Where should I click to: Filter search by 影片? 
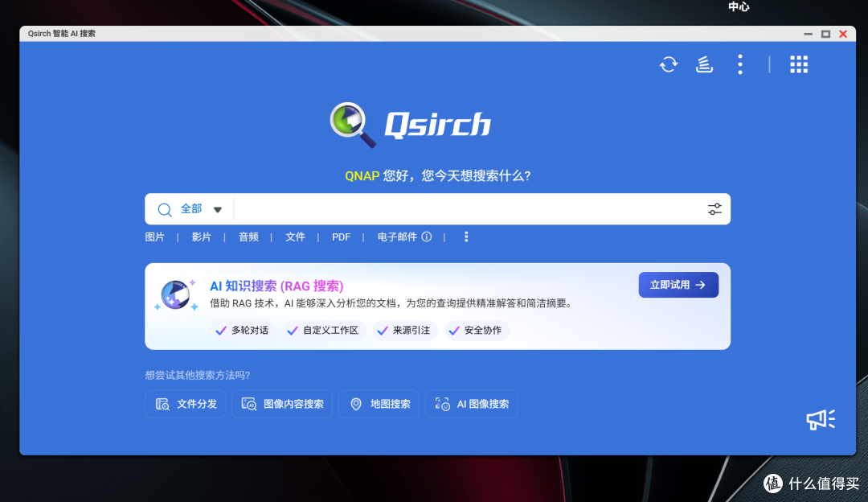point(202,237)
